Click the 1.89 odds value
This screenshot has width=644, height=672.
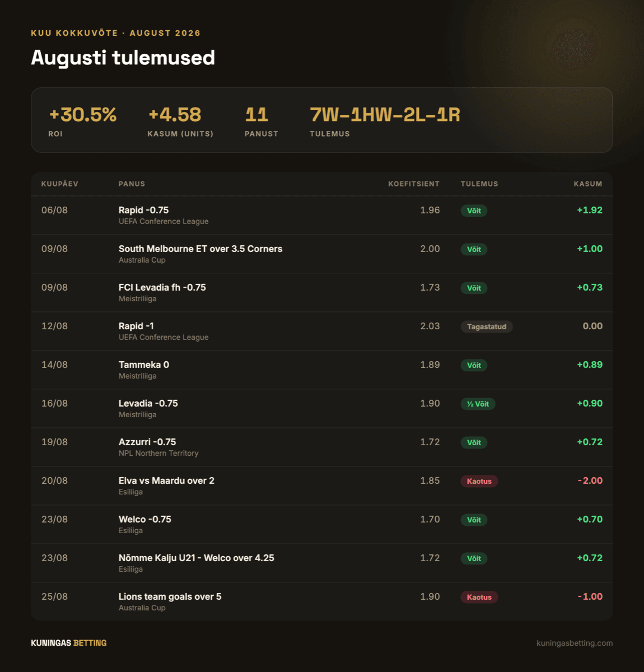click(x=430, y=365)
